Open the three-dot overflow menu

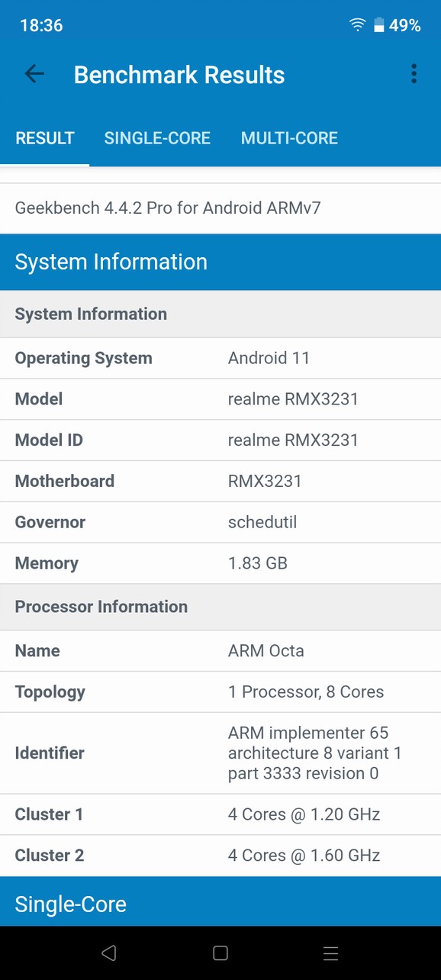[x=414, y=74]
